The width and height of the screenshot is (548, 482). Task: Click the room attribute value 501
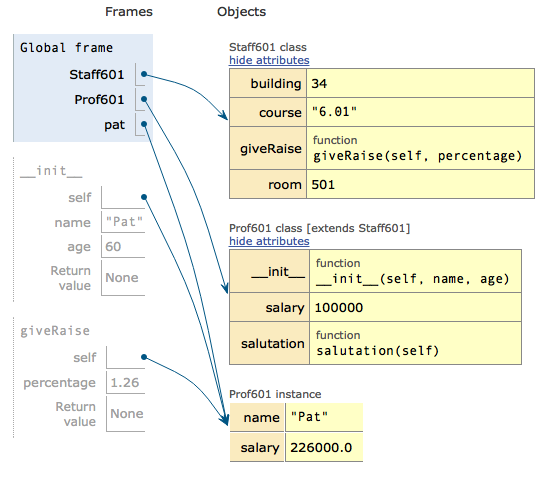coord(420,184)
